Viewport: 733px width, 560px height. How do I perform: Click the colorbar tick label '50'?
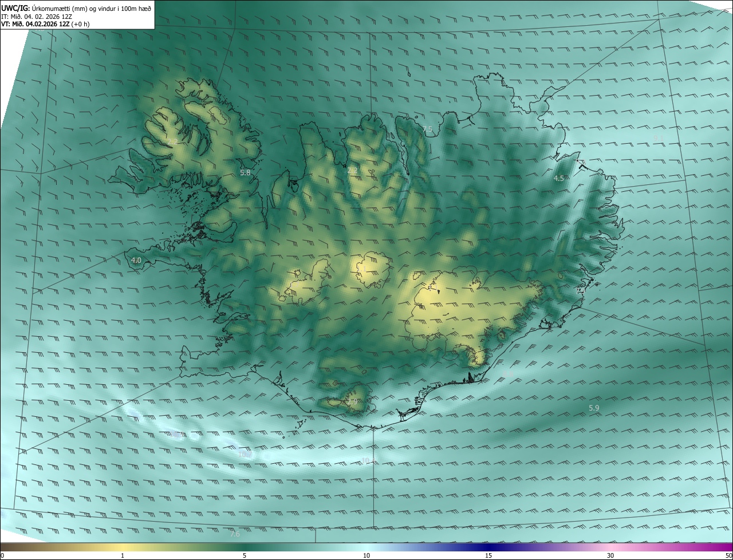[x=728, y=555]
